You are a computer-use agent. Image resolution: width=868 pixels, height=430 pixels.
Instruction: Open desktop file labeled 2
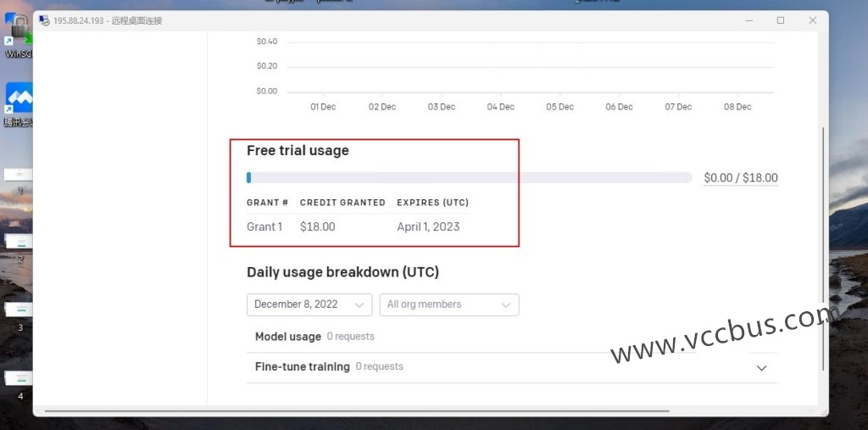tap(19, 243)
